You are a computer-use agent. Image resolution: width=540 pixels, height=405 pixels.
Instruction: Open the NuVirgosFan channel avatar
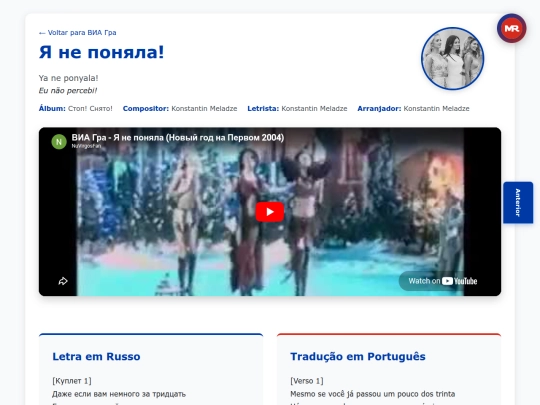click(x=59, y=142)
